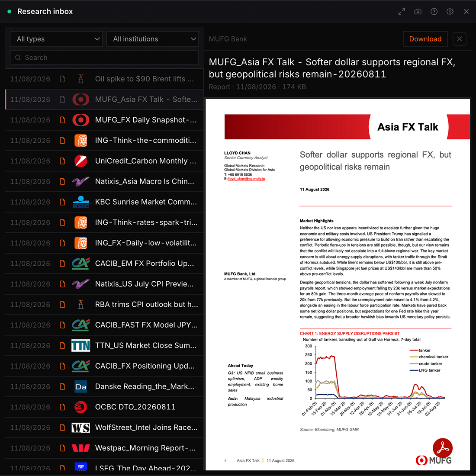Open Westpac_Morning Report entry

point(104,448)
